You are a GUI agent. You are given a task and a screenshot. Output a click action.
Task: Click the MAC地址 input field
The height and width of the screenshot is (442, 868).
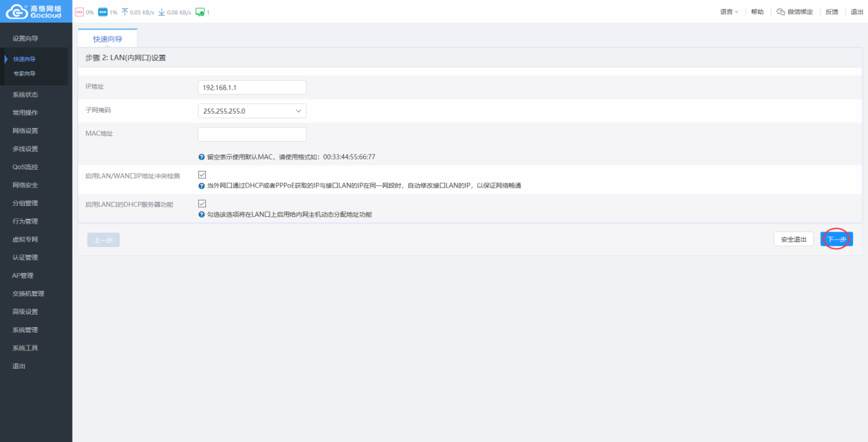click(x=252, y=134)
